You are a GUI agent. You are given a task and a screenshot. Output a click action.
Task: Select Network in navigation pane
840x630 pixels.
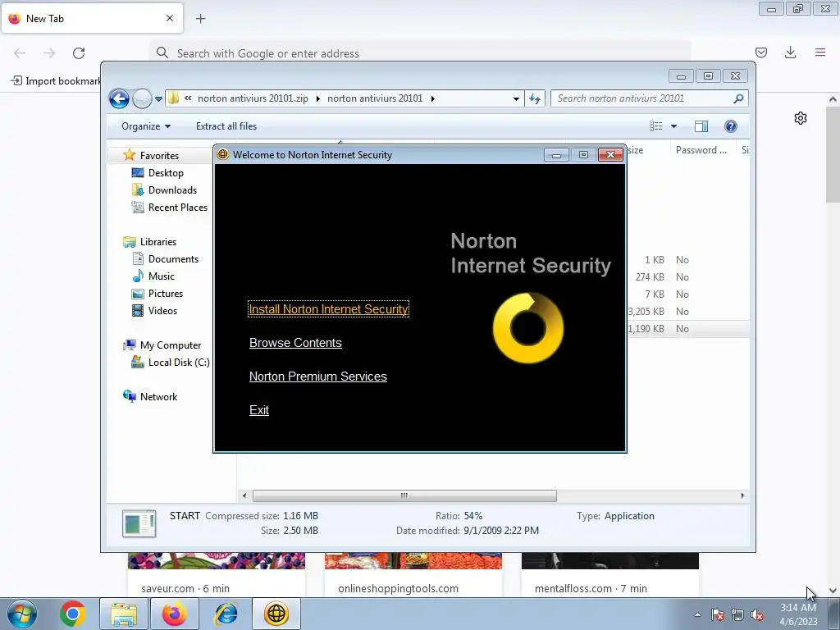coord(158,397)
